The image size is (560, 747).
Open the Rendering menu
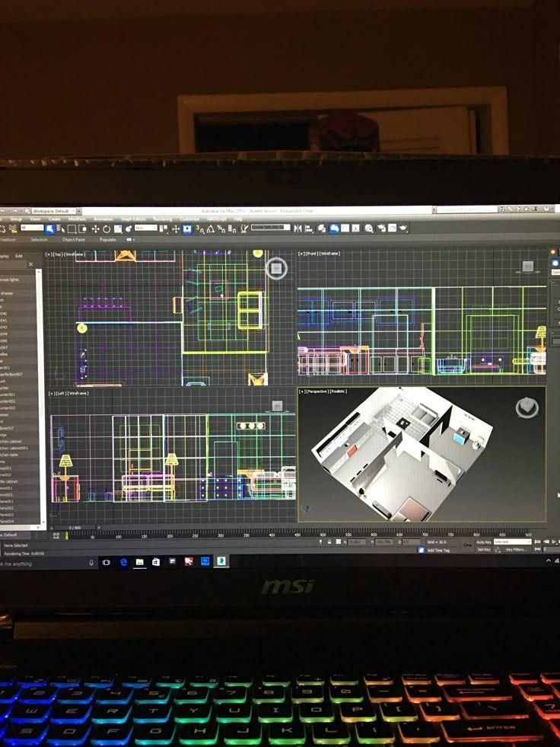click(x=162, y=219)
